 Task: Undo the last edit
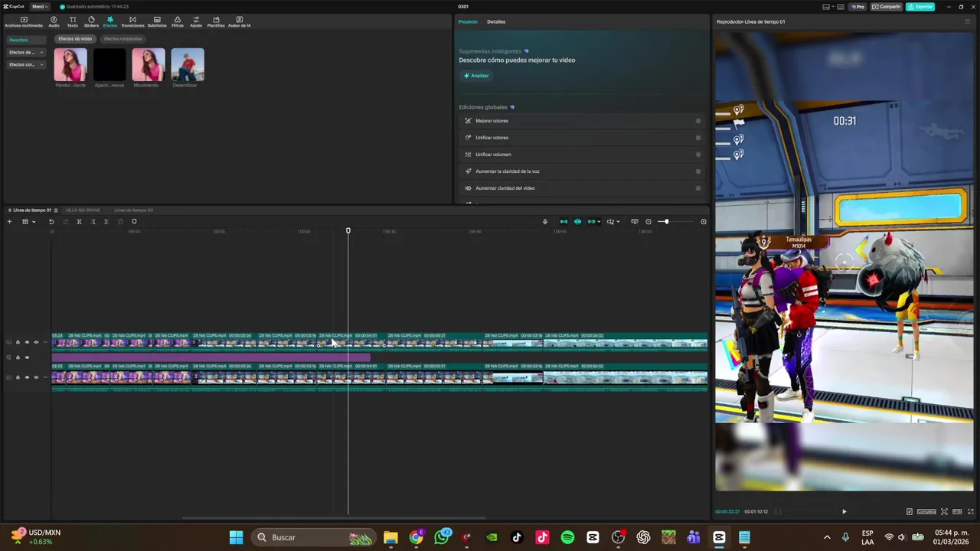(x=51, y=222)
